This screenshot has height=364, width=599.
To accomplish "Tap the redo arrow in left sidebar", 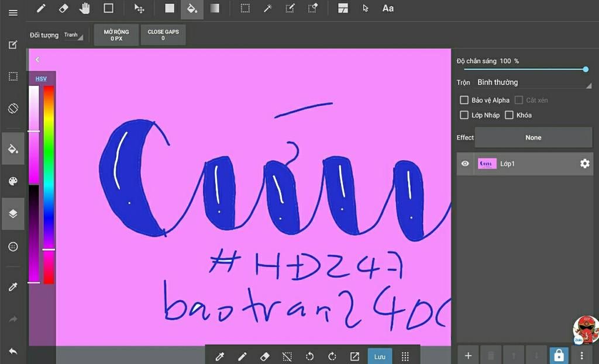I will pos(13,319).
